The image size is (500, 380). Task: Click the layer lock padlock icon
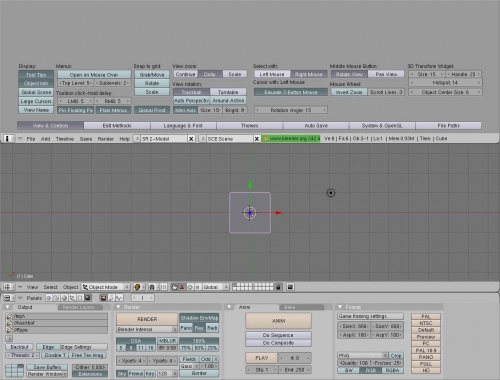click(278, 287)
